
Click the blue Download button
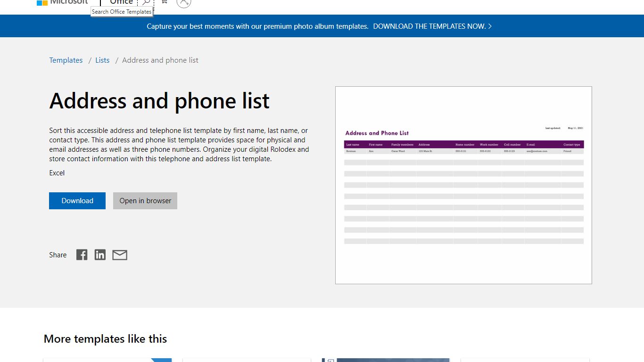(x=77, y=201)
